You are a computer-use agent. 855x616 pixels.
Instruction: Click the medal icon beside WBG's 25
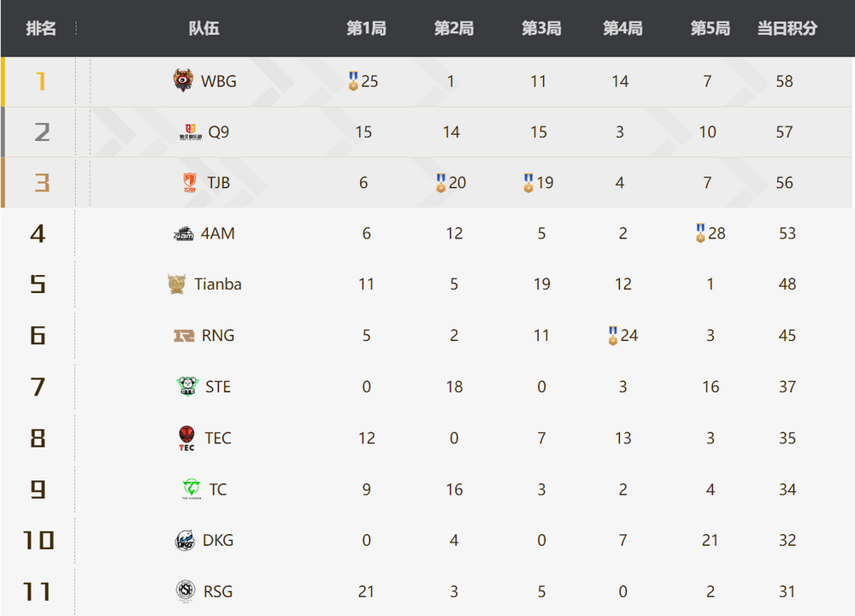(x=353, y=81)
